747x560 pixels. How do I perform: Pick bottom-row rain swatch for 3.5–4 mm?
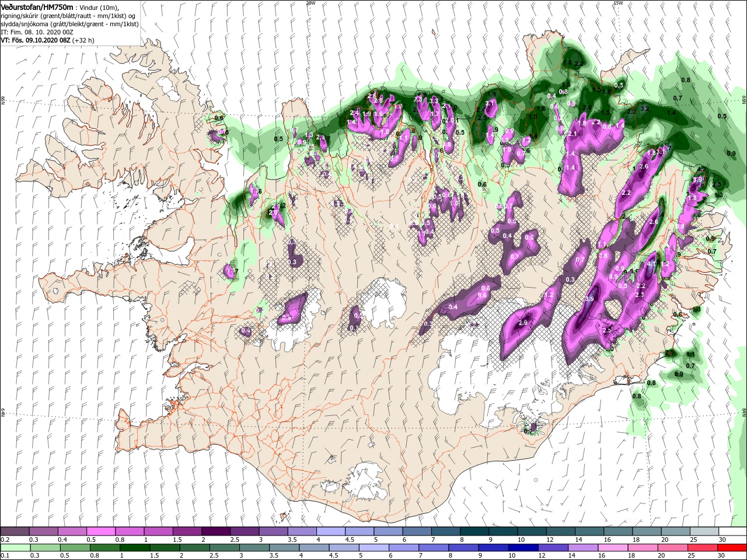(x=284, y=548)
